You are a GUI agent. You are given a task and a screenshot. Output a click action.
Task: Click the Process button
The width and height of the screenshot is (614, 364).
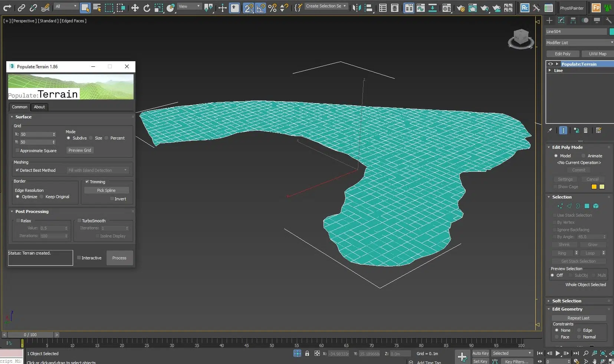[119, 258]
